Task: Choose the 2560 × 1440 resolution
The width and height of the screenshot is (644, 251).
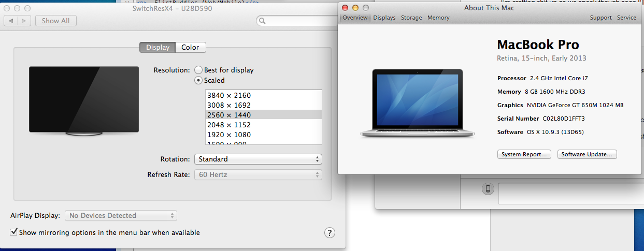Action: (x=264, y=115)
